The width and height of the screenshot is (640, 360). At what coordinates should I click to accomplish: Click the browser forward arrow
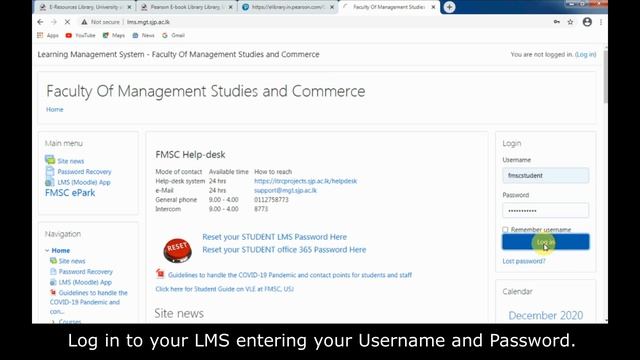point(53,22)
